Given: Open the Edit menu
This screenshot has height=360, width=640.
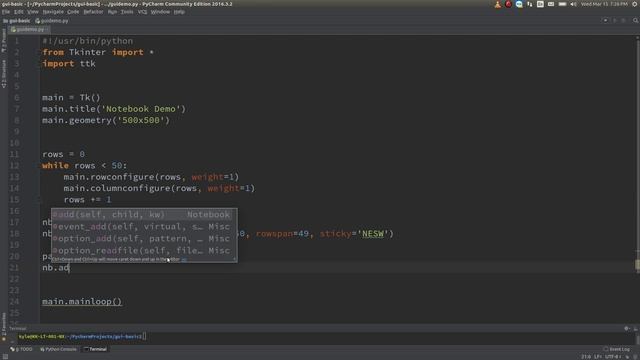Looking at the screenshot, I should (x=19, y=12).
